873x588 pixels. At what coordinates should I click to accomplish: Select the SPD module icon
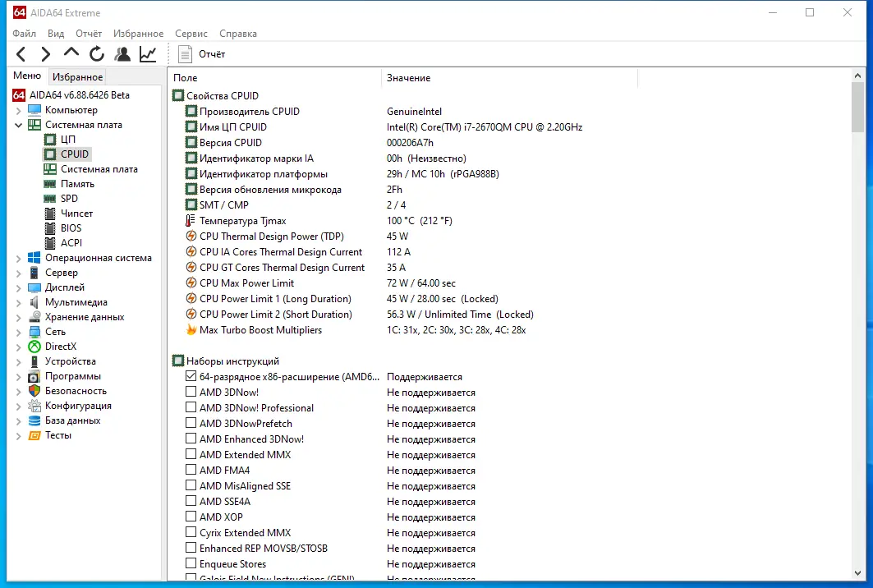click(x=50, y=198)
